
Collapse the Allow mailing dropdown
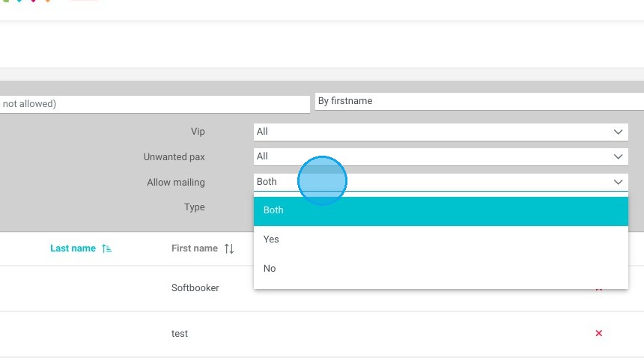441,182
